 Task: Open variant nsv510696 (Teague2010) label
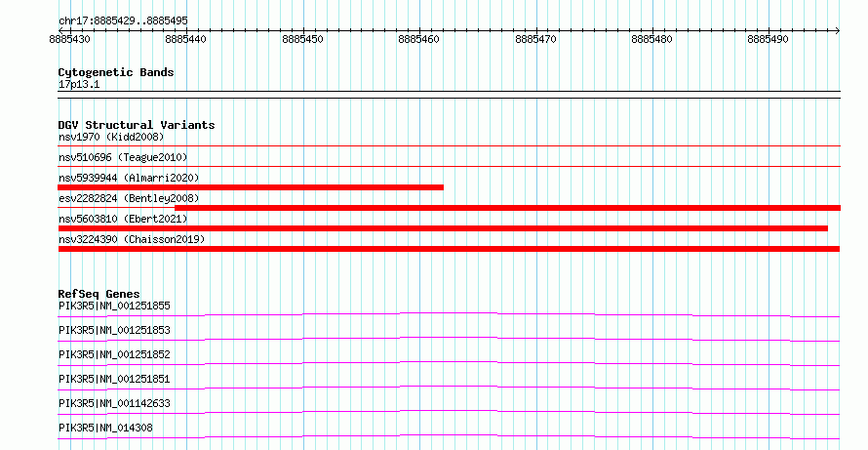point(123,158)
